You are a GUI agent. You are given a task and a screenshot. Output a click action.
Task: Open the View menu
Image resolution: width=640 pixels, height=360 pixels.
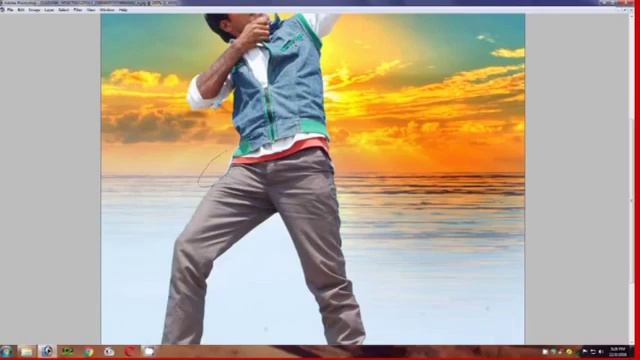click(91, 10)
